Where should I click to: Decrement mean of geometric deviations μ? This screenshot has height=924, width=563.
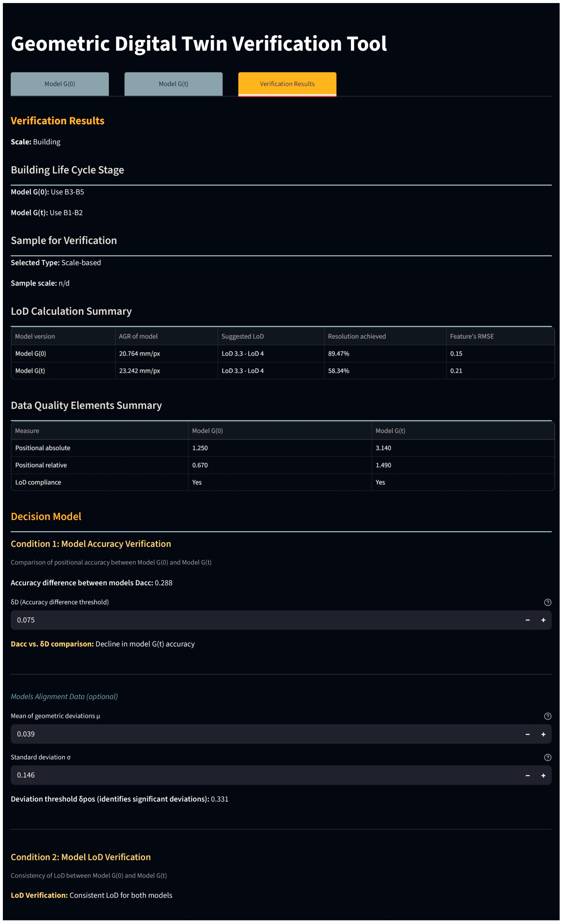pyautogui.click(x=527, y=734)
